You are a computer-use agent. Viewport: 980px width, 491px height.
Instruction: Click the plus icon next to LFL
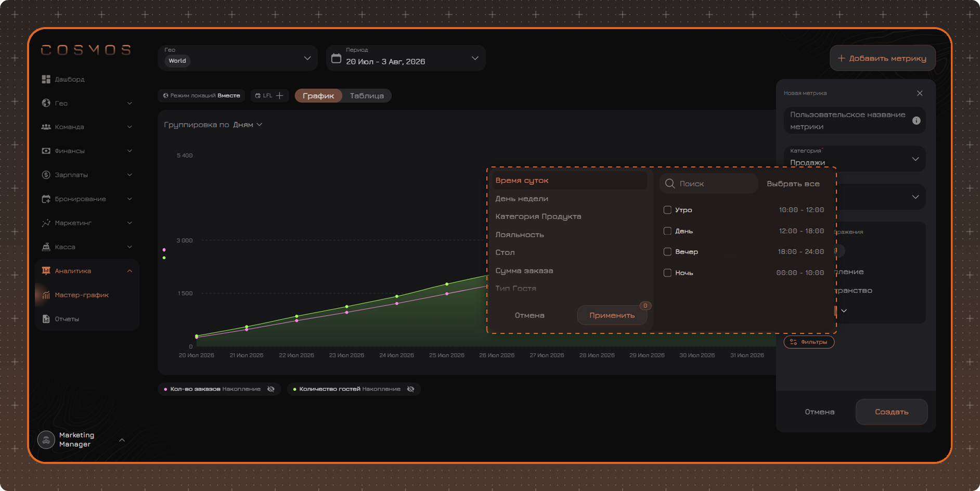[279, 96]
